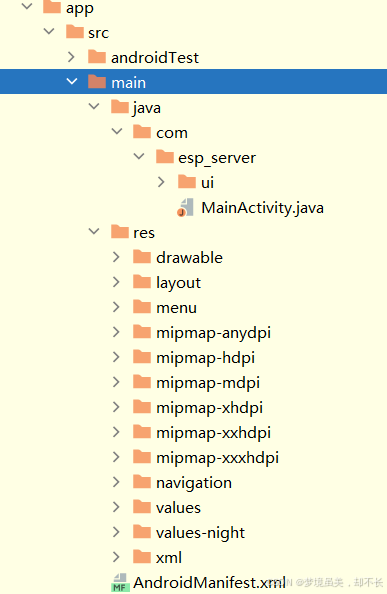This screenshot has width=387, height=594.
Task: Select the mipmap-xxxhdpi folder label
Action: (x=217, y=458)
